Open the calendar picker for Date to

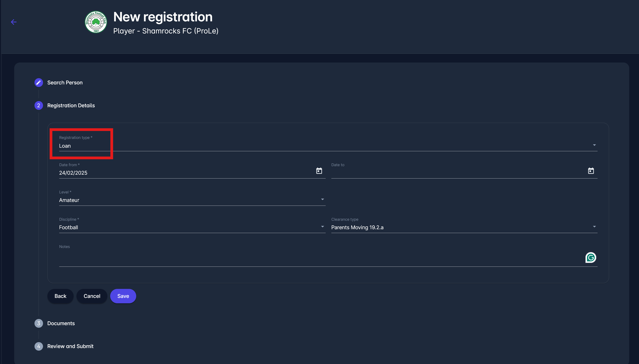point(591,171)
